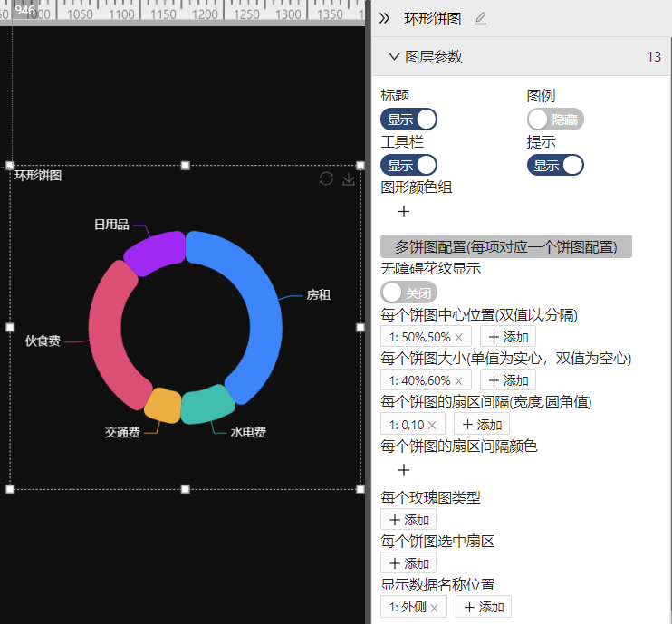Click 添加 under 每个玫瑰图类型
Viewport: 672px width, 624px height.
[408, 520]
